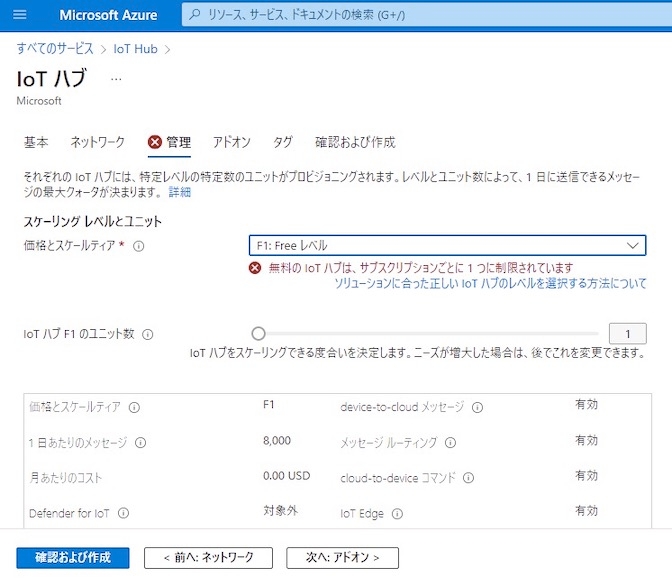Switch to the タグ tab
This screenshot has width=672, height=586.
click(283, 142)
